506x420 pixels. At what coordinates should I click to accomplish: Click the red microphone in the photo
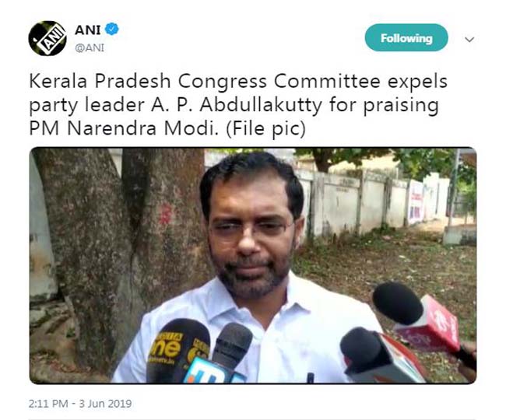click(x=421, y=320)
